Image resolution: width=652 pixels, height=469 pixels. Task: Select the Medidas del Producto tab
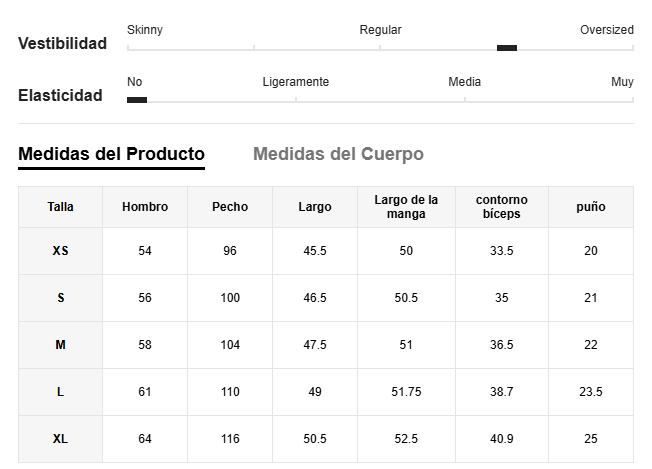click(x=111, y=154)
